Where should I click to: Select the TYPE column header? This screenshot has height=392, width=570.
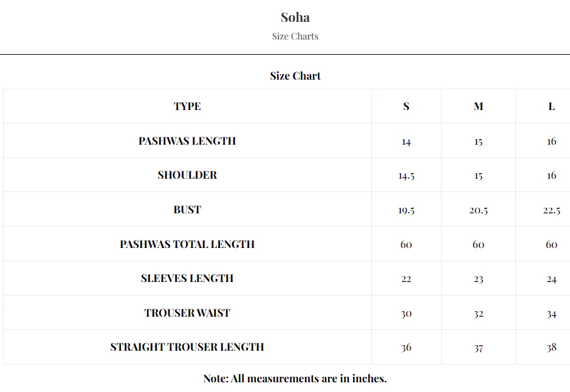pos(187,106)
